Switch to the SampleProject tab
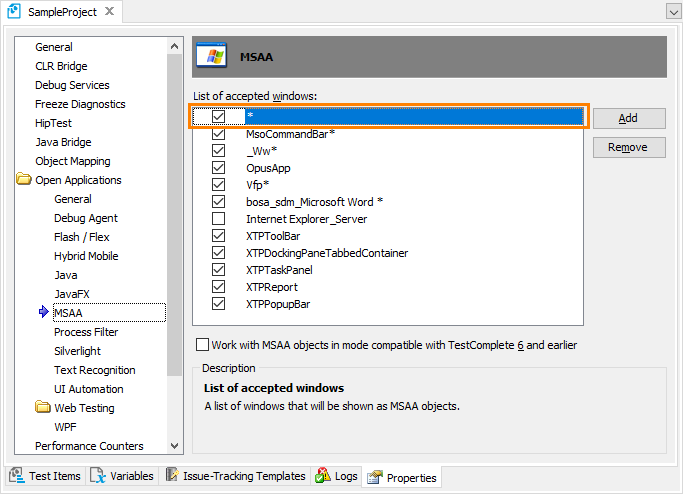 click(x=60, y=12)
